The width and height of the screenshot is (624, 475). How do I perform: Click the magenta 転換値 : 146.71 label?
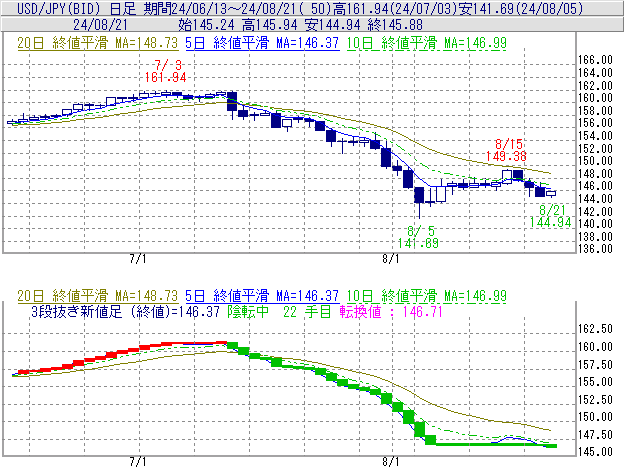391,311
